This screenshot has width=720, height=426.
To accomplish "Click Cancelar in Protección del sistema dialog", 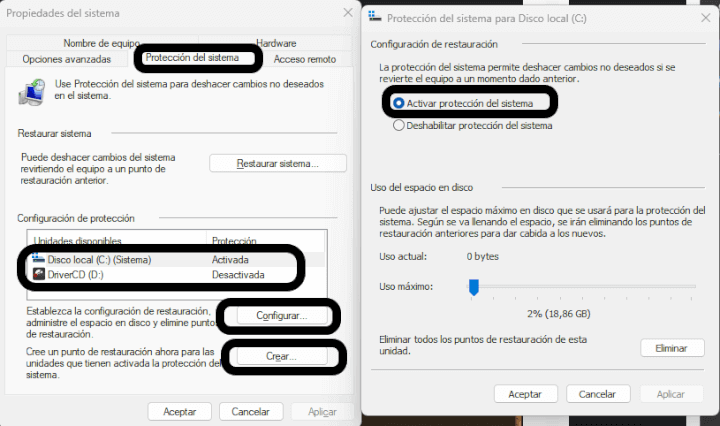I will coord(598,394).
